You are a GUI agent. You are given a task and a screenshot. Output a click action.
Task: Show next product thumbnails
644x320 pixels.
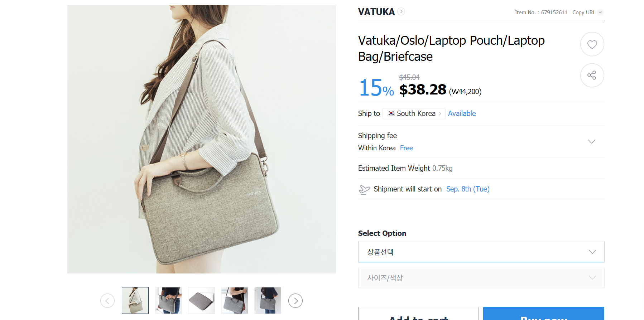(295, 301)
